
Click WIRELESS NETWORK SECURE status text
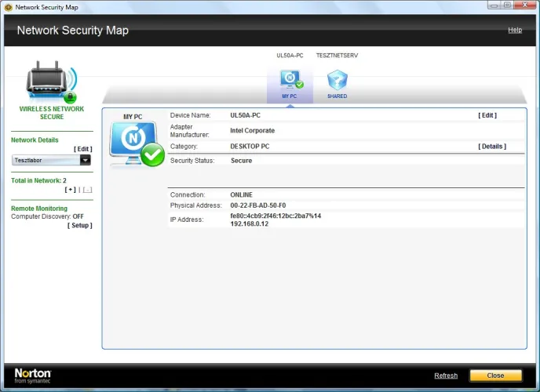pyautogui.click(x=52, y=113)
